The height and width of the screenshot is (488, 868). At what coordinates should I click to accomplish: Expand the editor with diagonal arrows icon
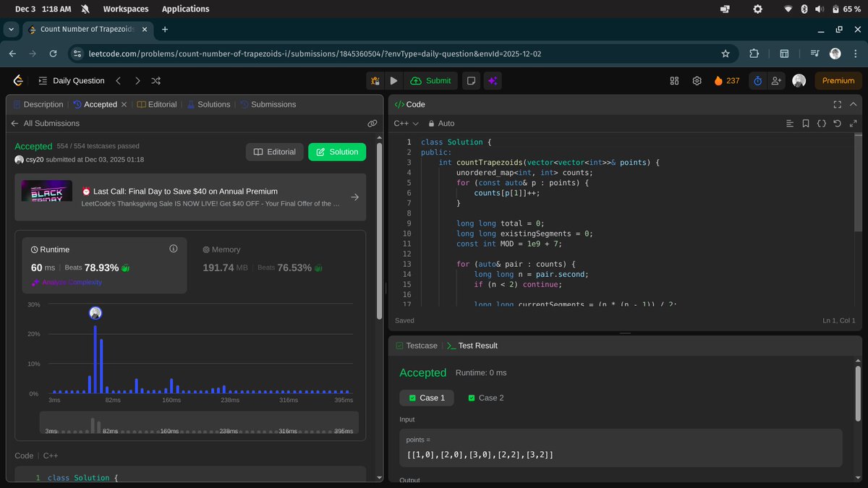[853, 124]
